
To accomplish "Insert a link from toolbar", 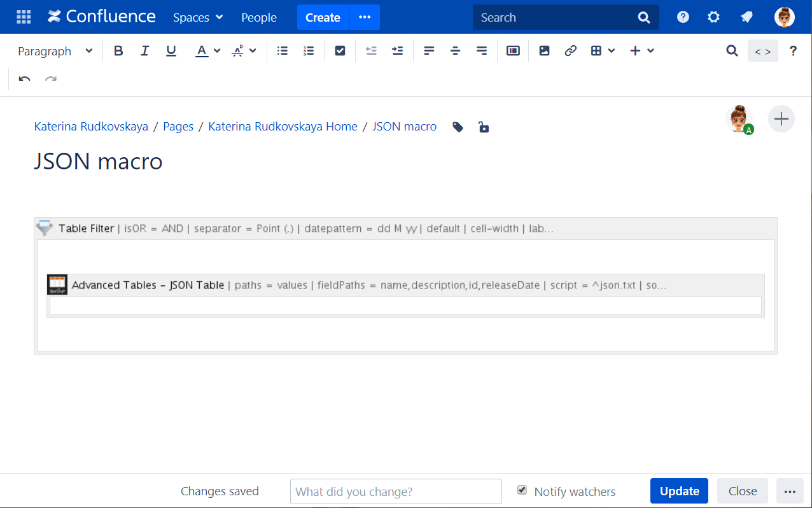I will coord(571,51).
